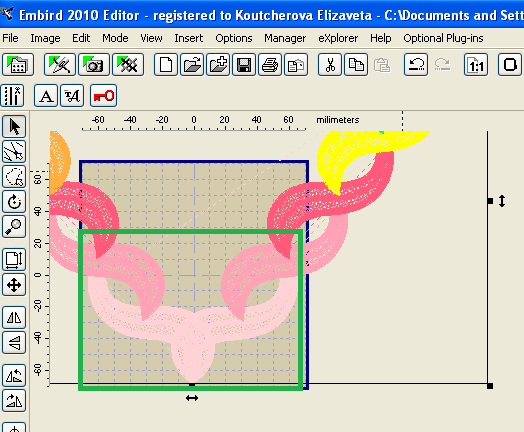Click the mirror horizontally icon
Viewport: 524px width, 432px height.
pyautogui.click(x=14, y=317)
